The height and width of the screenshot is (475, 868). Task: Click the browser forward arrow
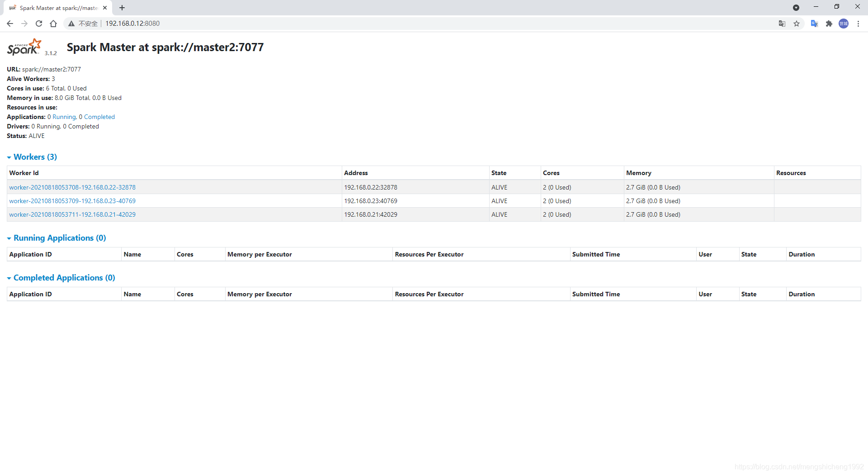click(x=24, y=24)
